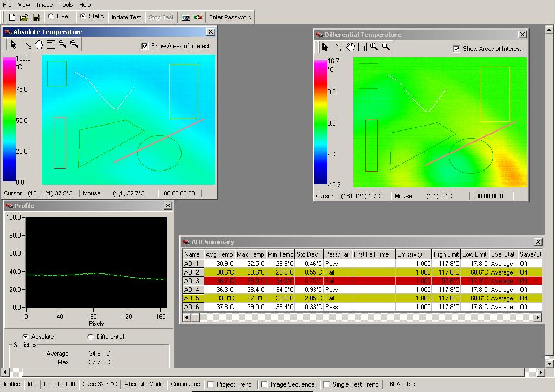Click left arrow of AOI Summary horizontal scrollbar

point(187,317)
